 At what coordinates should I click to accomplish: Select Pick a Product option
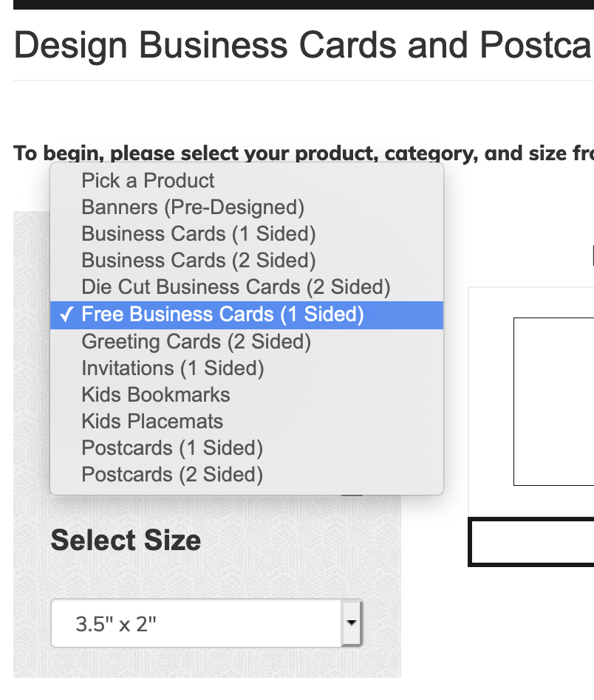click(x=247, y=181)
